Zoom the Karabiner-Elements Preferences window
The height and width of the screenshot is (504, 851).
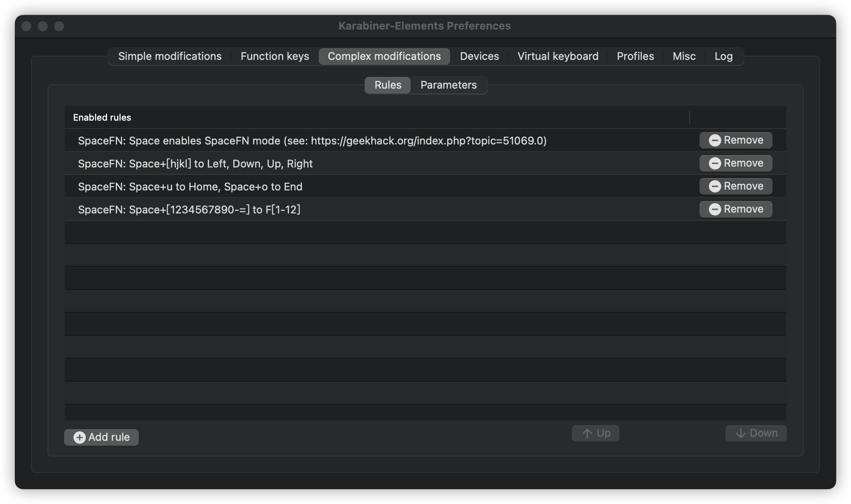59,26
